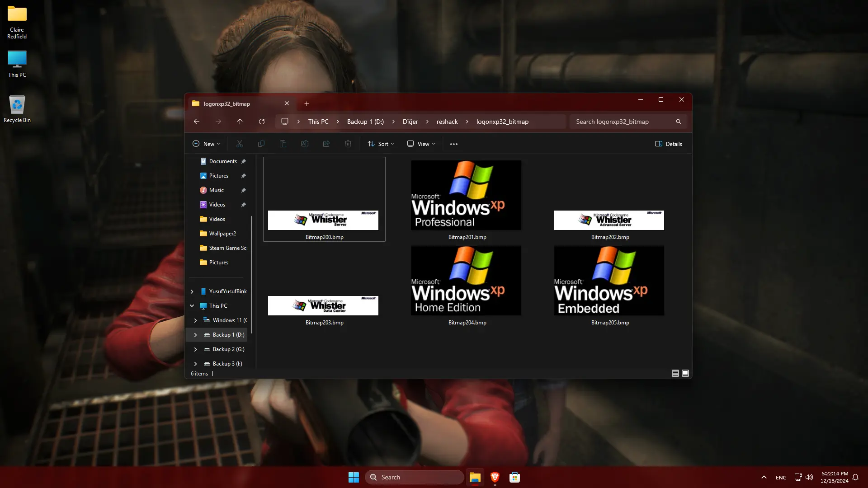868x488 pixels.
Task: Unpin pinned Videos from Quick access
Action: pos(244,205)
